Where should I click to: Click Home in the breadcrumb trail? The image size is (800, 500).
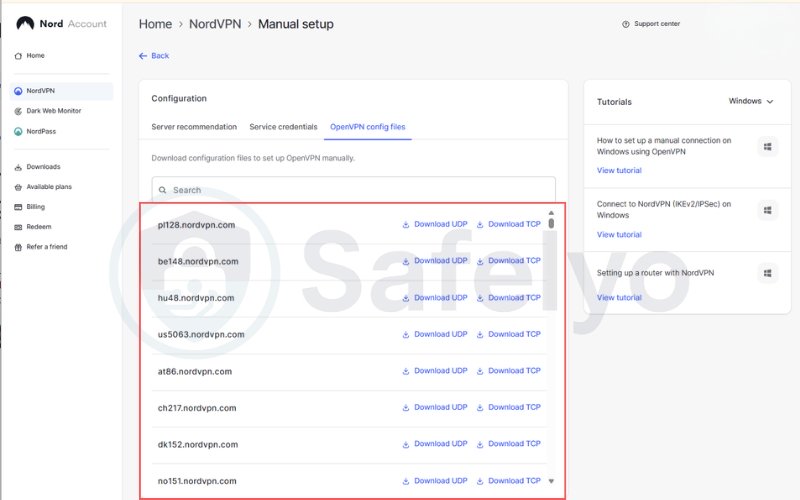[x=155, y=24]
